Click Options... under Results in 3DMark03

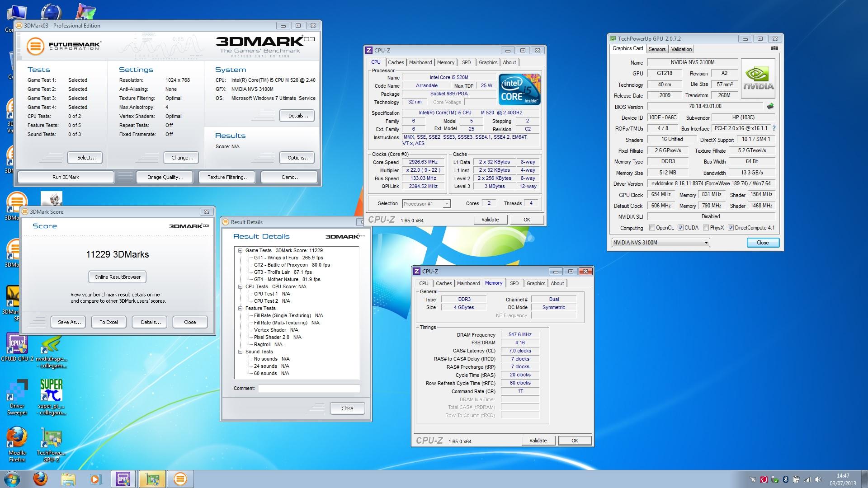[297, 158]
